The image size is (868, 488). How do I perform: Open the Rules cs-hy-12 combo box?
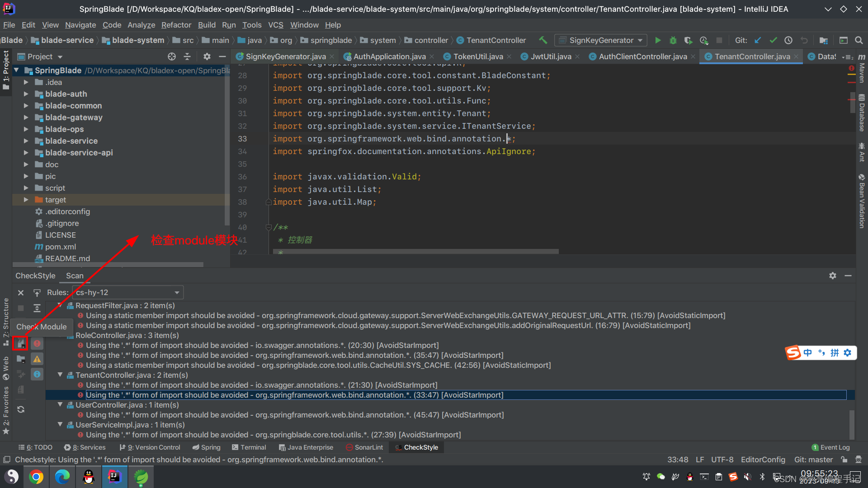(x=128, y=292)
